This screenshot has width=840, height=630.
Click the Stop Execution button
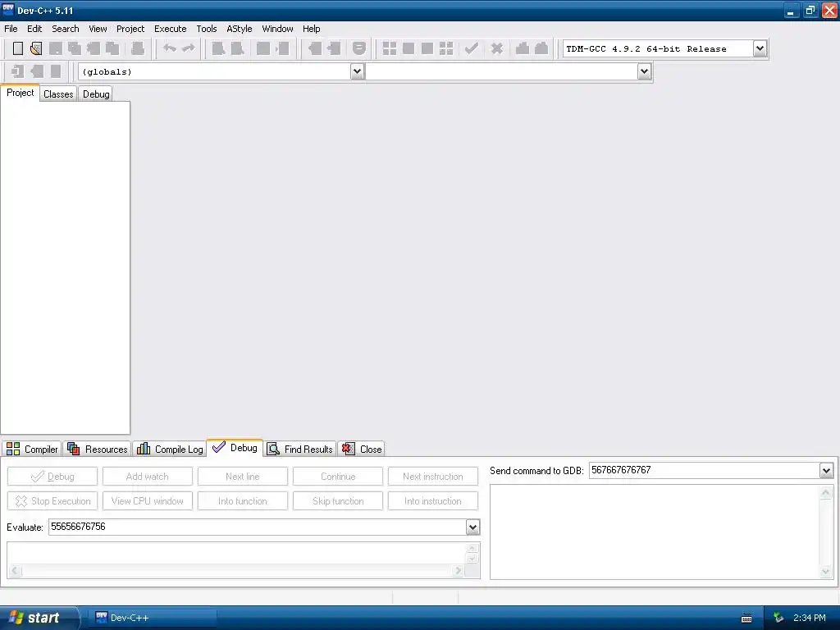(x=52, y=501)
